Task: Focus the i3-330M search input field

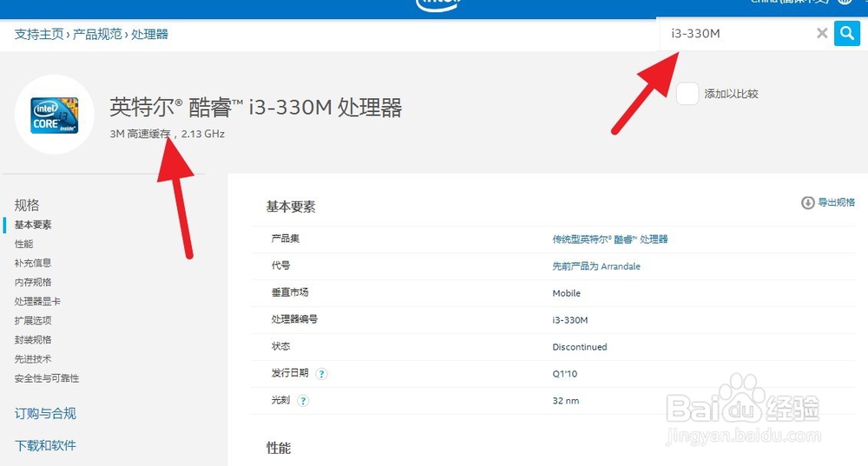Action: tap(739, 34)
